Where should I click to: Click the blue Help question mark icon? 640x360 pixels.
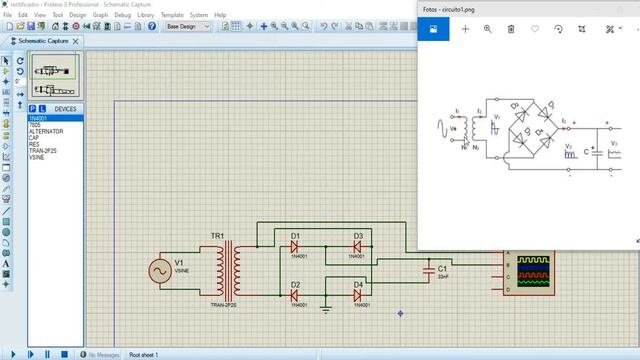(152, 27)
